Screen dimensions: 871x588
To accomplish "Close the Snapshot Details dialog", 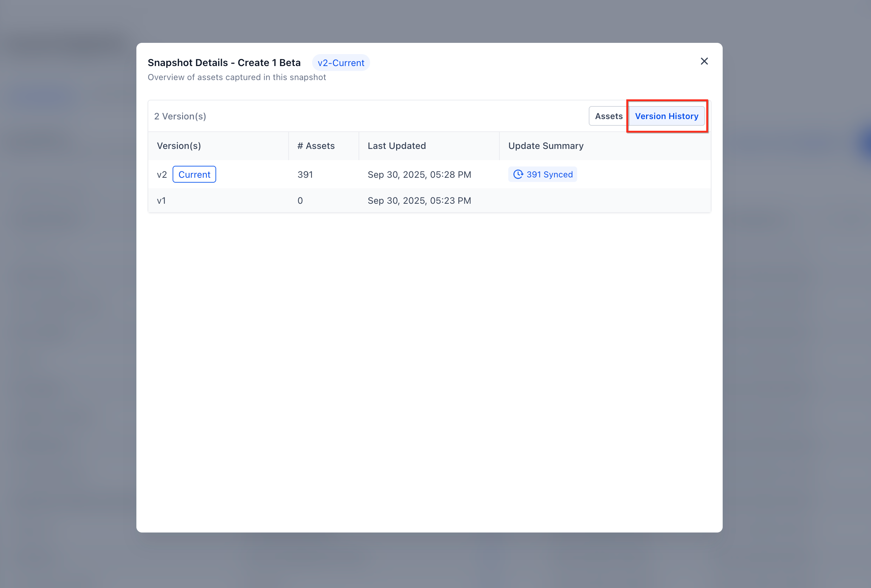I will [x=704, y=61].
